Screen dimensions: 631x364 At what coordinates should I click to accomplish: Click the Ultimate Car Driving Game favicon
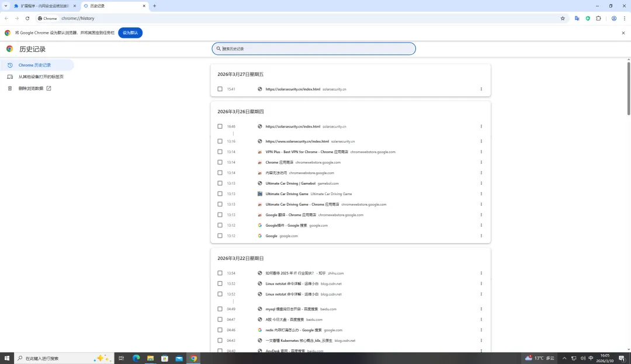click(x=260, y=193)
